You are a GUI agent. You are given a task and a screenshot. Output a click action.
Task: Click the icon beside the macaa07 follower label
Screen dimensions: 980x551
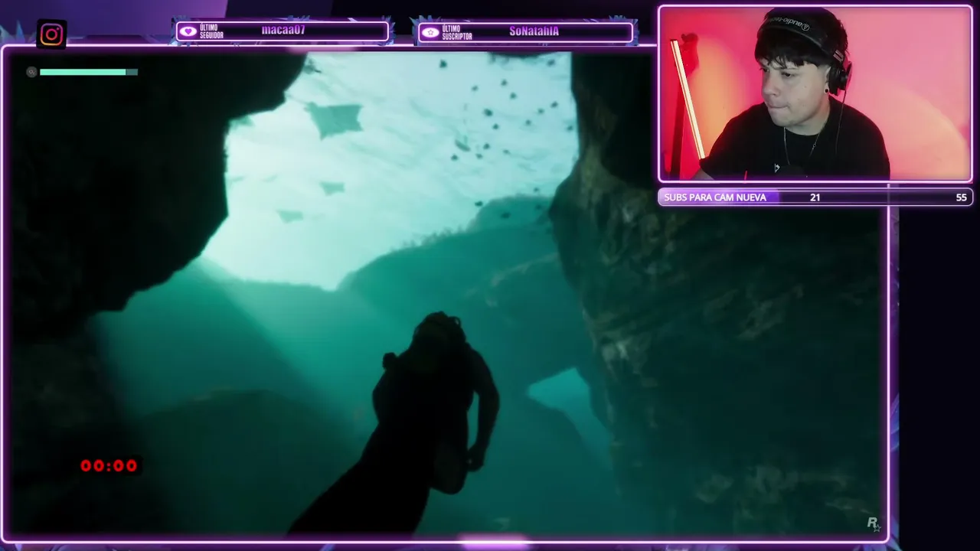click(x=188, y=31)
